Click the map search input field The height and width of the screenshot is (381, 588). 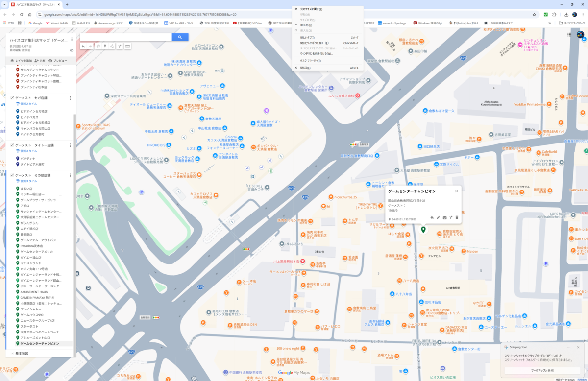[126, 37]
